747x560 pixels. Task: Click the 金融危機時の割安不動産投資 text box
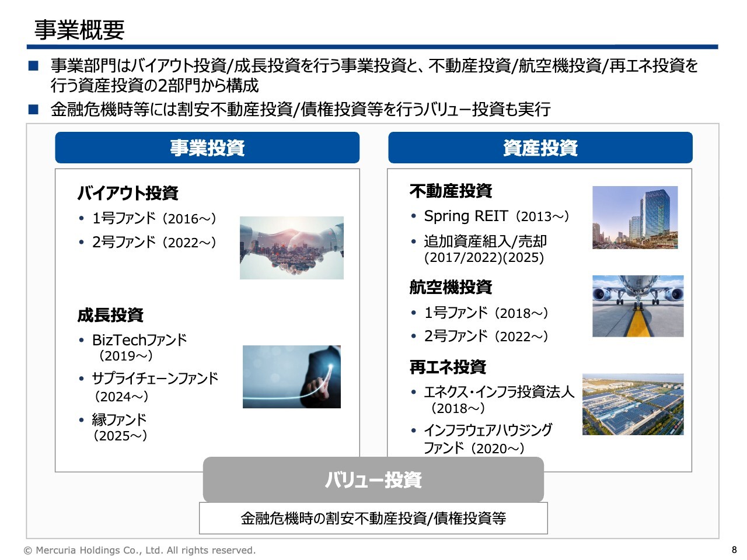[x=373, y=518]
